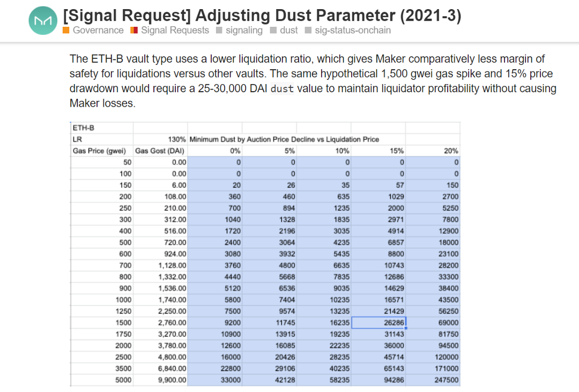Click the cell with value 9200

click(x=215, y=322)
